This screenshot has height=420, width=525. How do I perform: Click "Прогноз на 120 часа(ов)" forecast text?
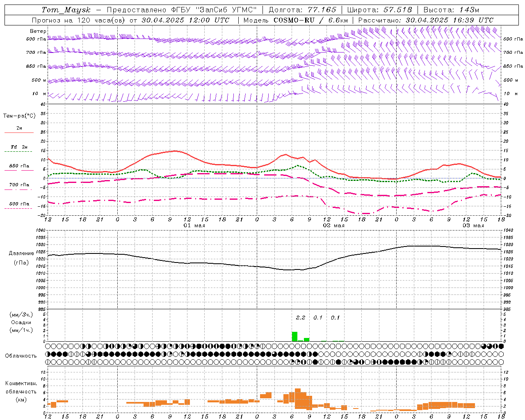coord(79,20)
